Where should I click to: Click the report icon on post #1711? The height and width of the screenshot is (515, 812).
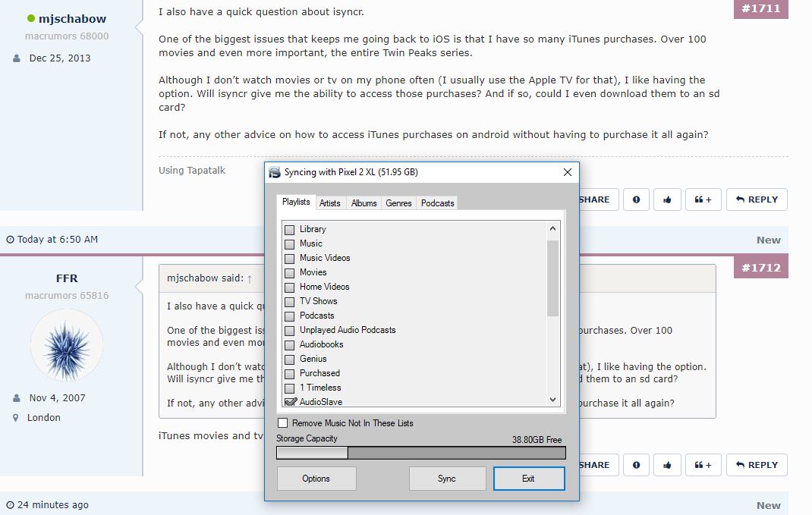tap(636, 199)
